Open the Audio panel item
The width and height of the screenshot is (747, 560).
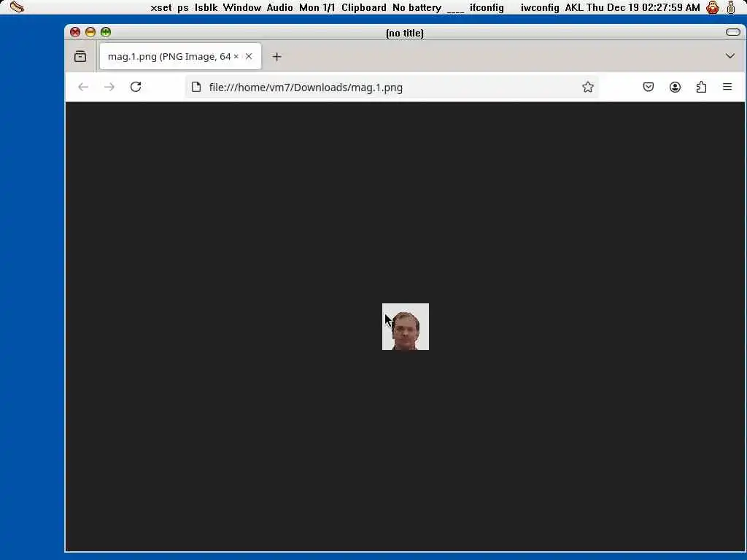tap(279, 7)
